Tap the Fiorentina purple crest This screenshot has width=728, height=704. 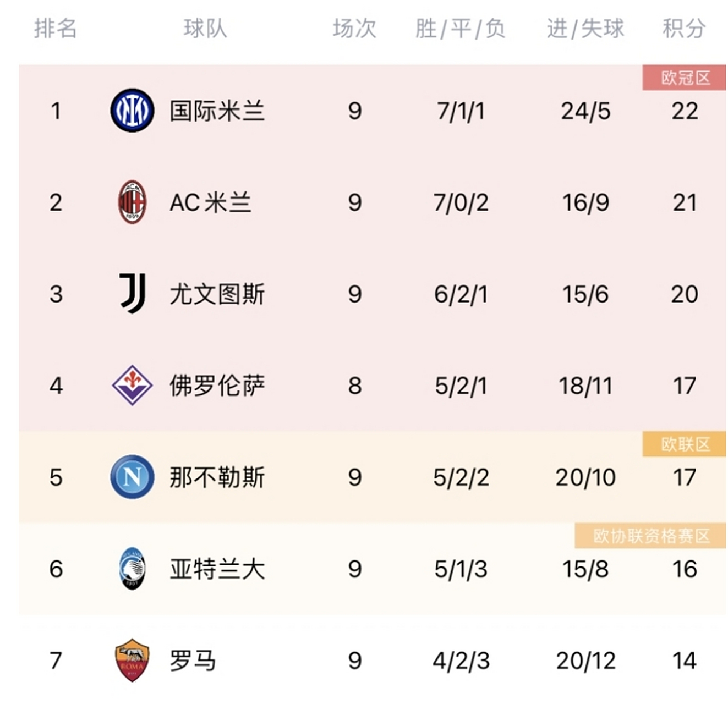(132, 386)
